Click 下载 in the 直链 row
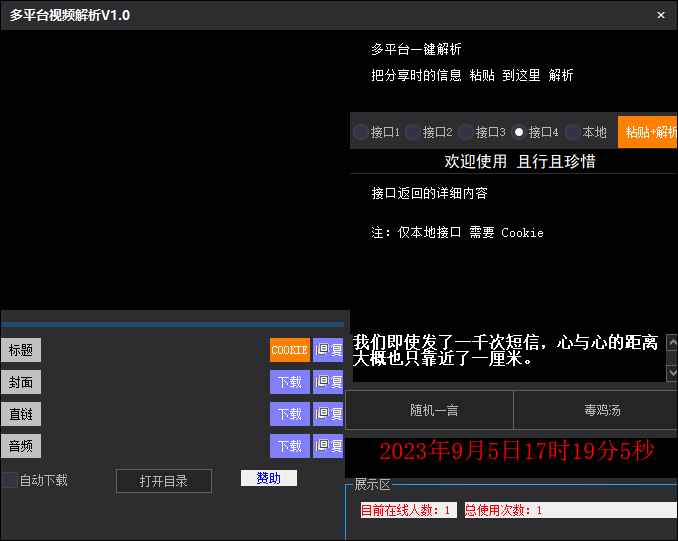678x541 pixels. tap(289, 414)
